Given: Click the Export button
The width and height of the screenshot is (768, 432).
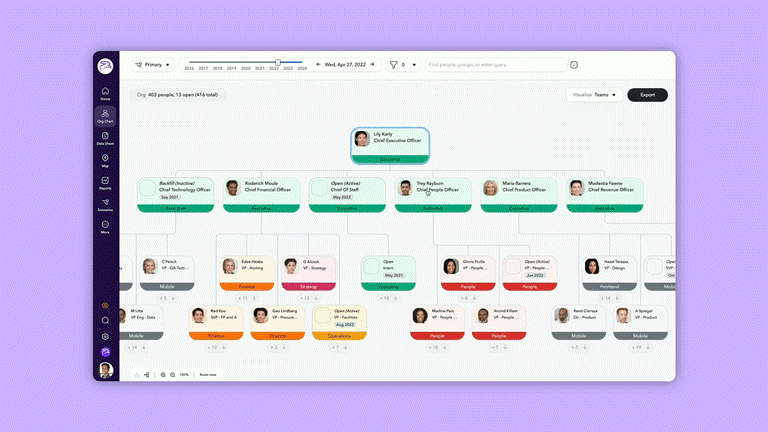Looking at the screenshot, I should coord(648,95).
